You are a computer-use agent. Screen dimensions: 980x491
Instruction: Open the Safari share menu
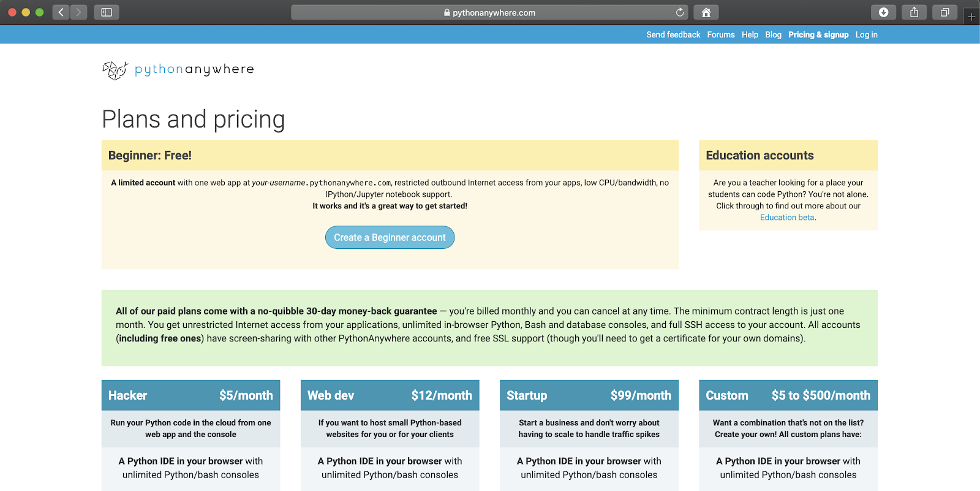pyautogui.click(x=914, y=12)
